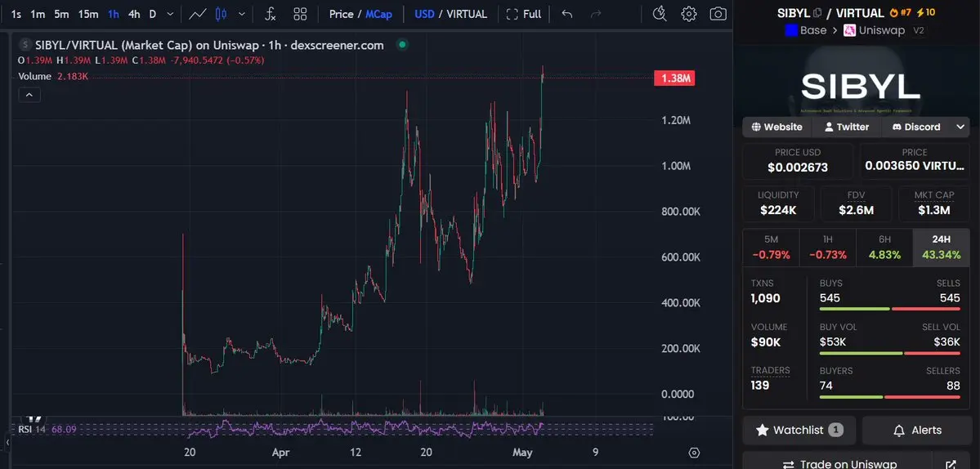Select the 5m timeframe
The height and width of the screenshot is (469, 980).
click(61, 14)
